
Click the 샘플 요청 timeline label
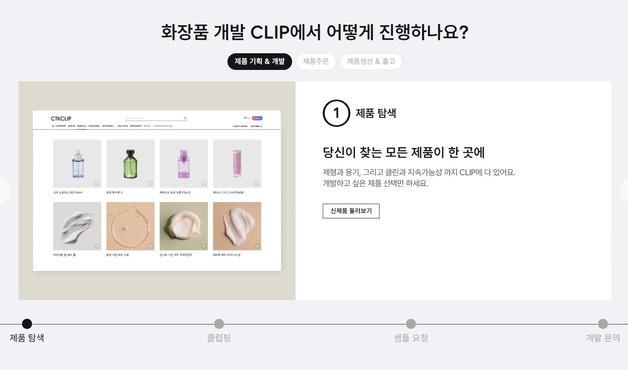pos(411,338)
